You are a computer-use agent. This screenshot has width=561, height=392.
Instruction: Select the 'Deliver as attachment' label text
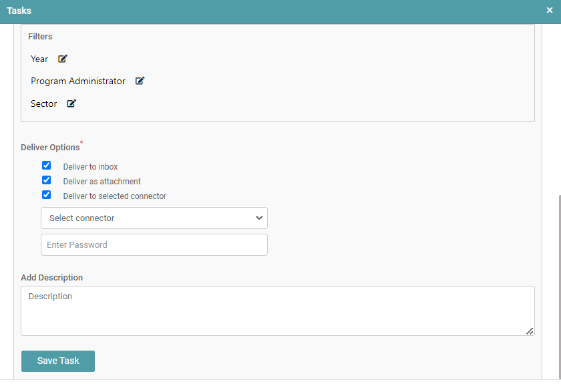pos(102,182)
